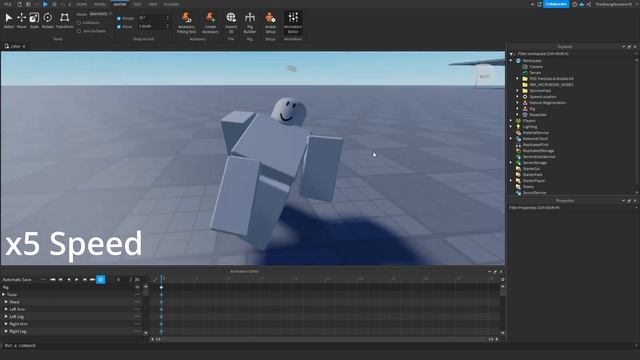Switch to the PLUGINS ribbon tab
The image size is (640, 360).
click(x=171, y=4)
